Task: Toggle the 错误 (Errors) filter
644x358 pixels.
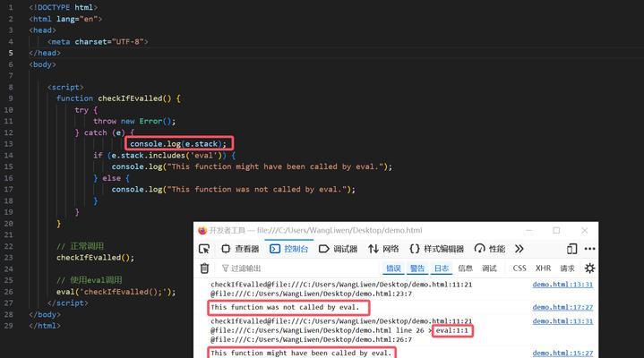Action: (x=393, y=268)
